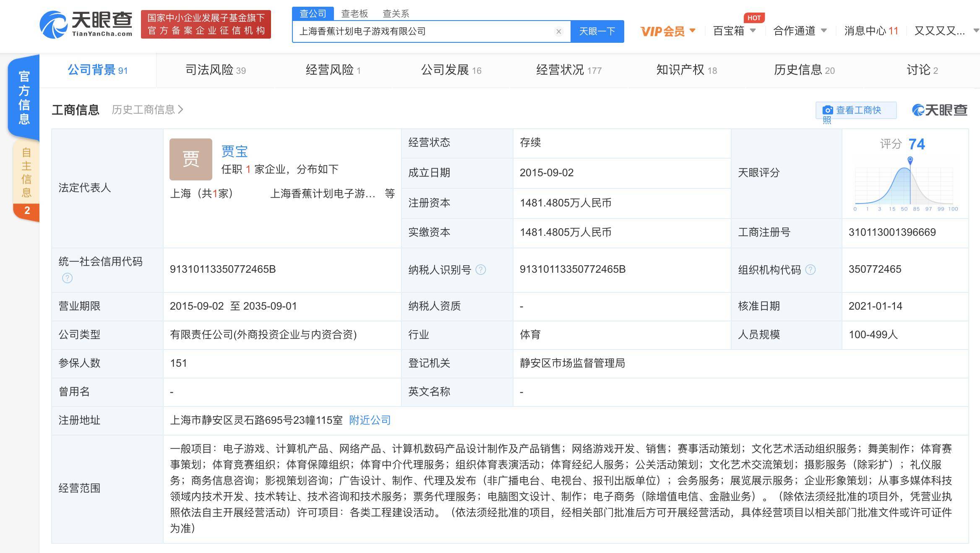Viewport: 980px width, 553px height.
Task: Clear the search box with X icon
Action: point(558,31)
